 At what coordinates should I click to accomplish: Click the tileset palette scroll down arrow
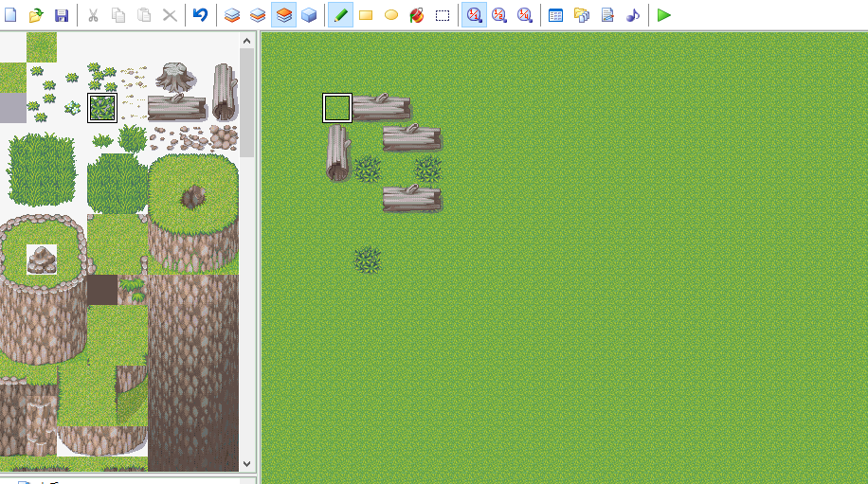247,464
